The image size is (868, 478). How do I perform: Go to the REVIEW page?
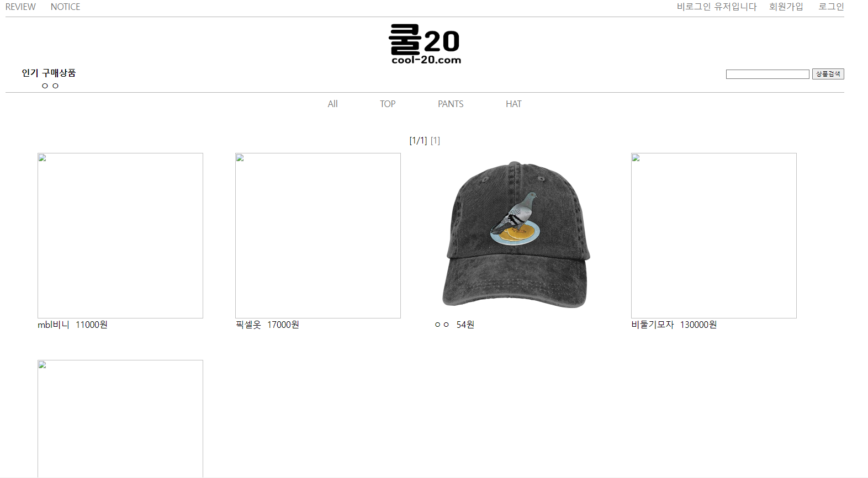click(x=20, y=7)
